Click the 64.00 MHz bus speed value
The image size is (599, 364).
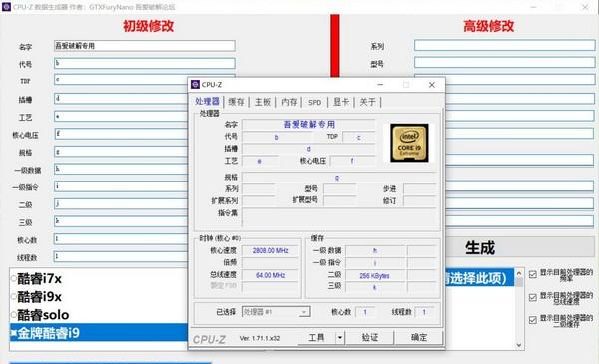tap(270, 275)
